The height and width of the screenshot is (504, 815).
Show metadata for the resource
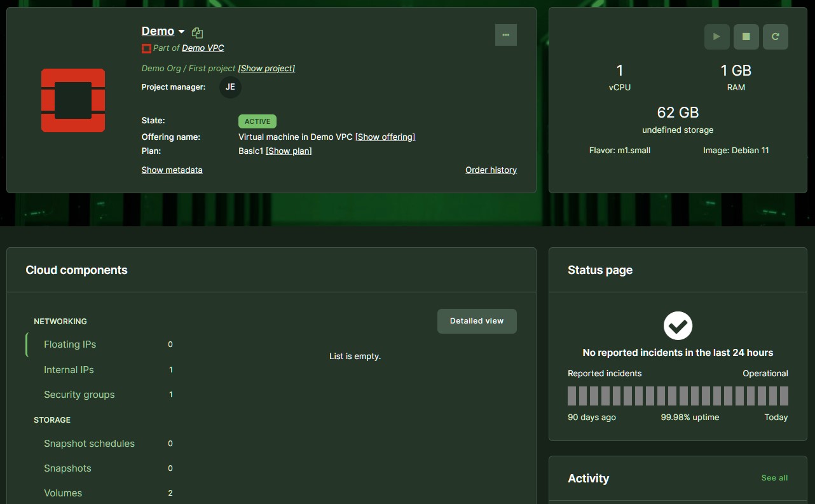pyautogui.click(x=172, y=170)
